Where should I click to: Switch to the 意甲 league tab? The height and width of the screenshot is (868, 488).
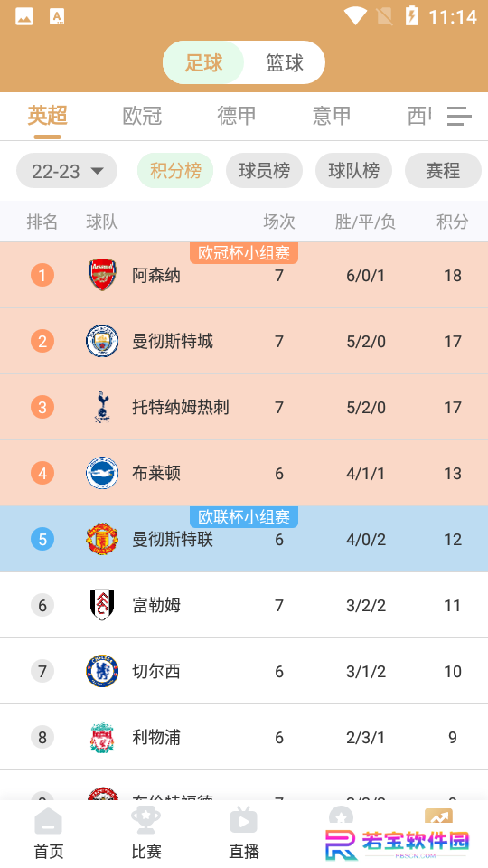(332, 117)
